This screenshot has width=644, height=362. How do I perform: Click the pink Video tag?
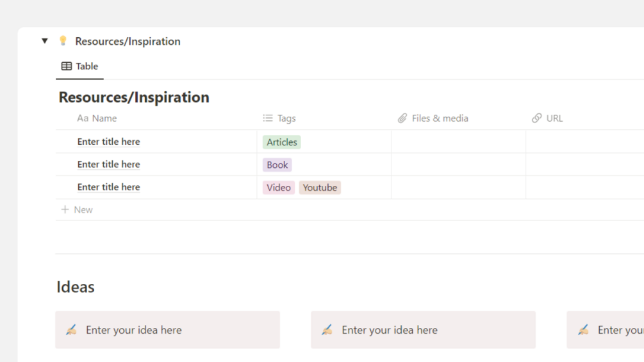pyautogui.click(x=279, y=188)
